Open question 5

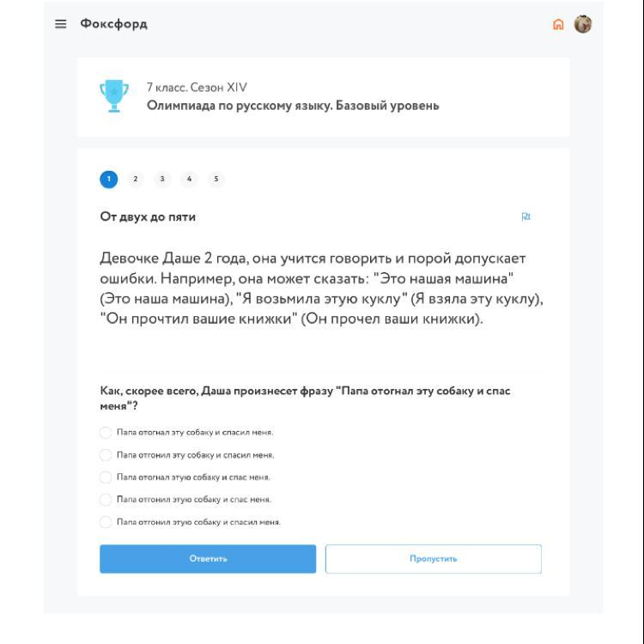(x=216, y=179)
